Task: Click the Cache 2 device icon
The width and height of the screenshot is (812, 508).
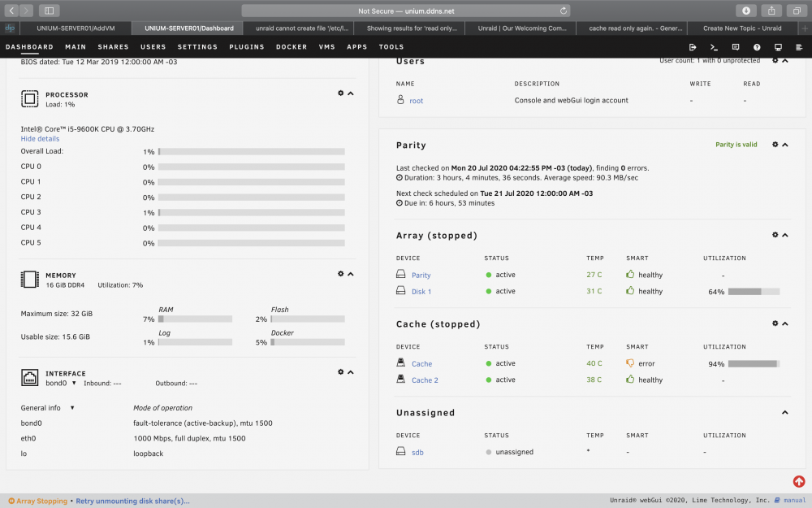Action: [x=401, y=380]
